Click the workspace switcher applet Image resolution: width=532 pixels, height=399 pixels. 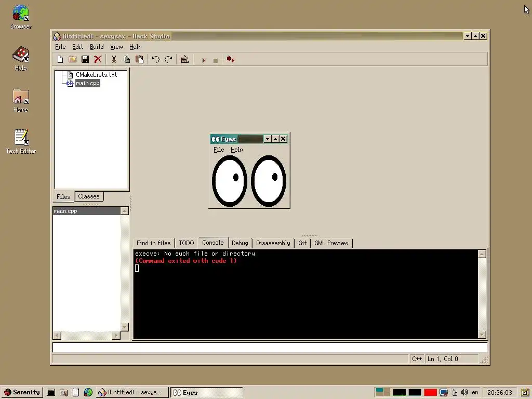click(383, 392)
